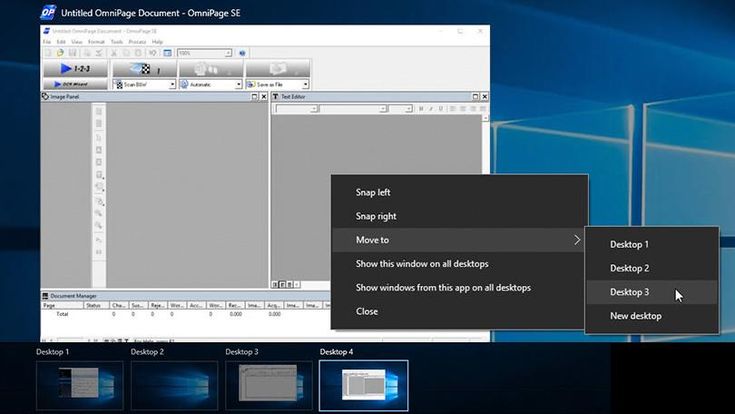
Task: Click the Open file folder icon in toolbar
Action: (60, 53)
